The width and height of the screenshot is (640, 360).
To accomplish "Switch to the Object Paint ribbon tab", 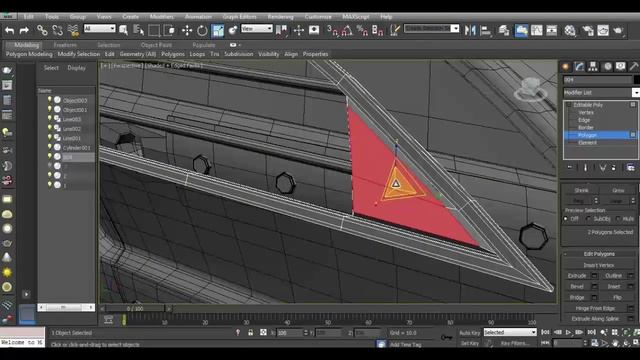I will 156,45.
